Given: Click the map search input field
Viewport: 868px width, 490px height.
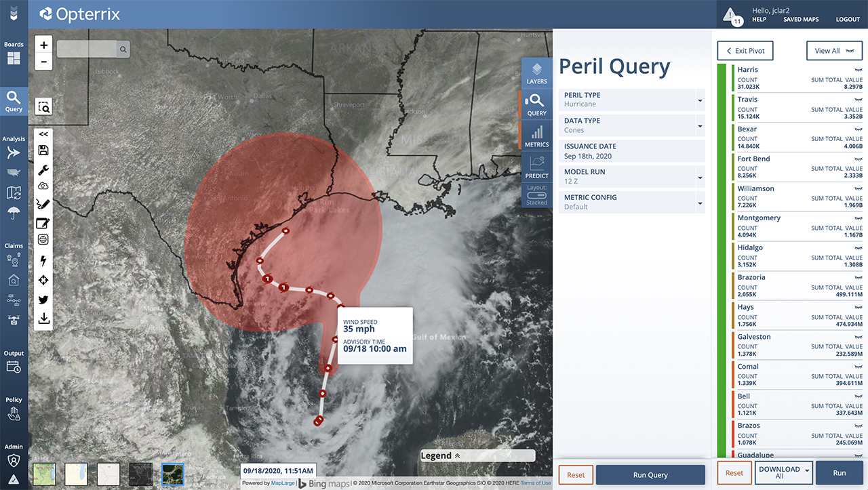Looking at the screenshot, I should [x=88, y=49].
